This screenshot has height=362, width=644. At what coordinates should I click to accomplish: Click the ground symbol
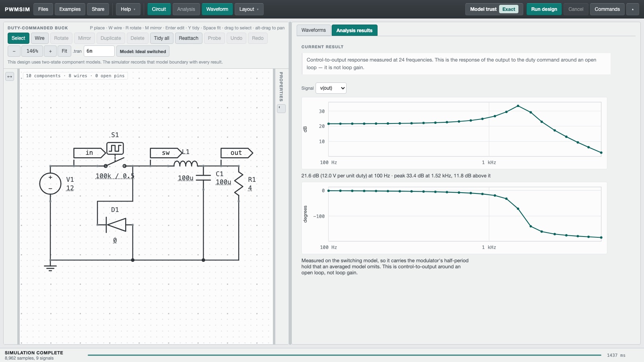coord(50,268)
